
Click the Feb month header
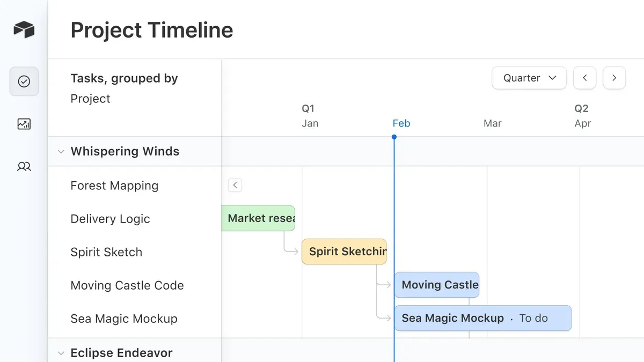click(x=401, y=123)
